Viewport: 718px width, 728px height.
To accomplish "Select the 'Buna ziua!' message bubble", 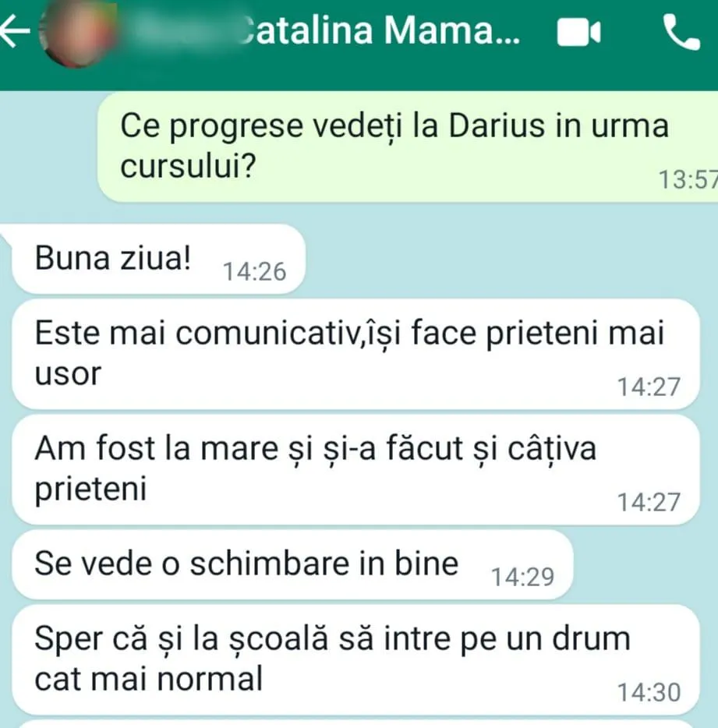I will [158, 259].
